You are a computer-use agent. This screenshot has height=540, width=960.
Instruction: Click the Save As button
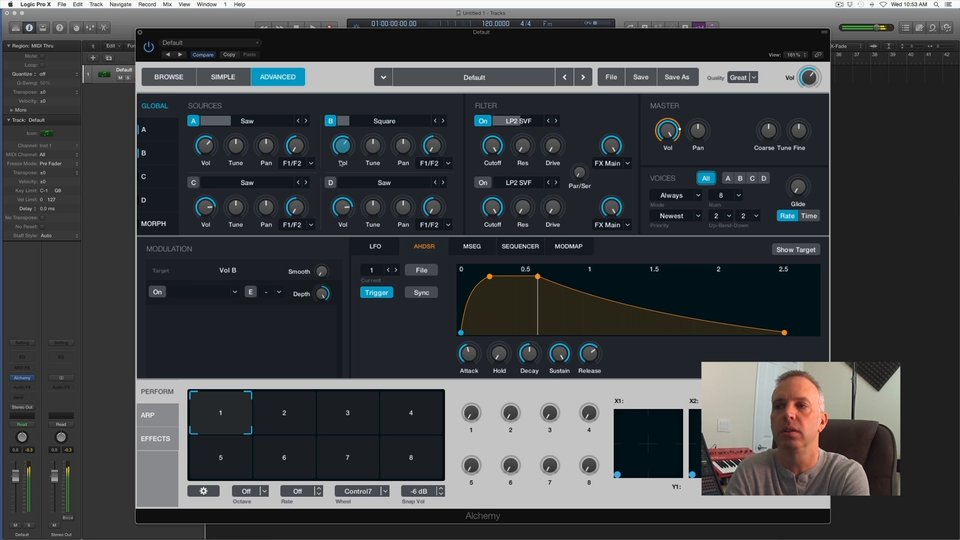[677, 77]
